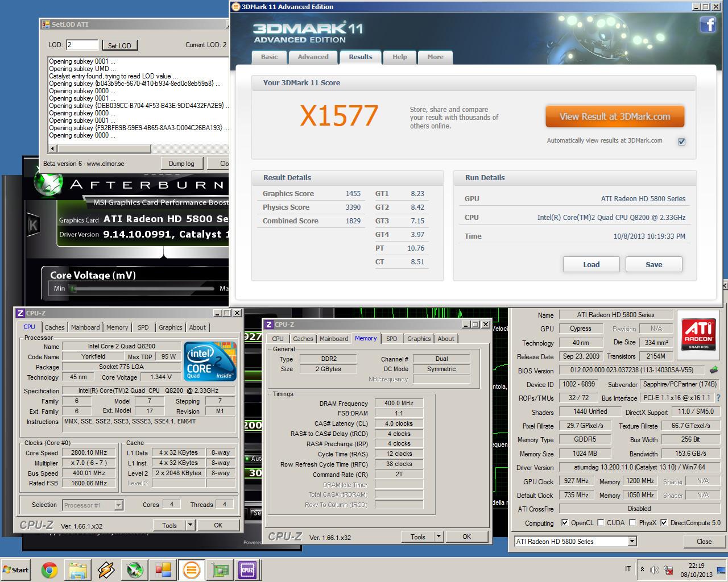The width and height of the screenshot is (728, 582).
Task: Click the K button in MSI Afterburner
Action: coord(33,225)
